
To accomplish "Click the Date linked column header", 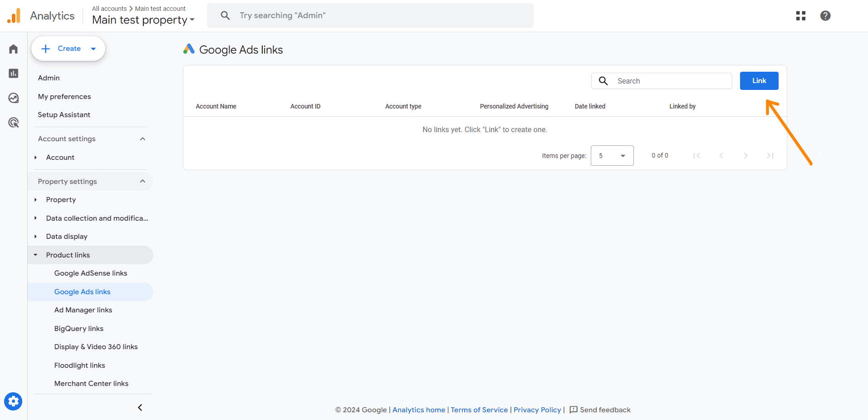I will coord(590,106).
